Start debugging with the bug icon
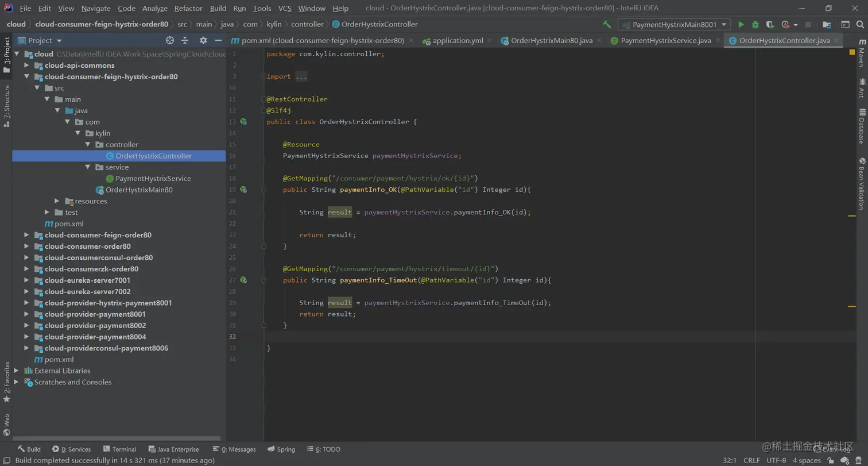 (755, 25)
